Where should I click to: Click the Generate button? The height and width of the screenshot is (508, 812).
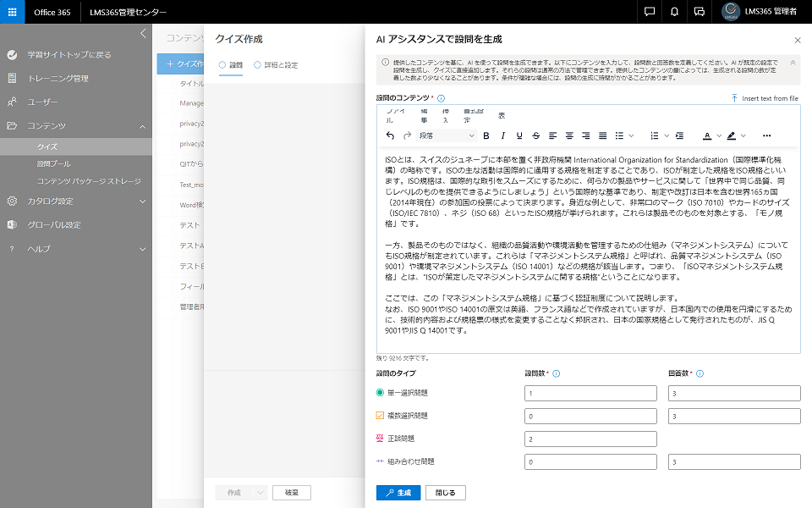pos(398,493)
